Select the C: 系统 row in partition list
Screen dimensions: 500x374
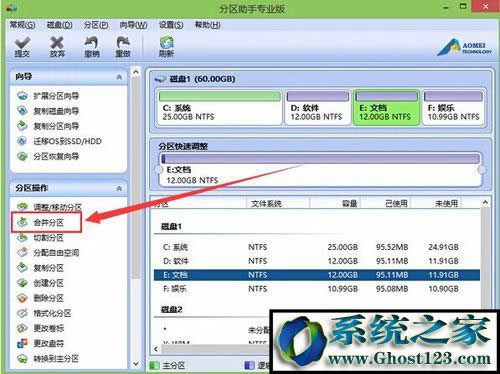[x=317, y=247]
